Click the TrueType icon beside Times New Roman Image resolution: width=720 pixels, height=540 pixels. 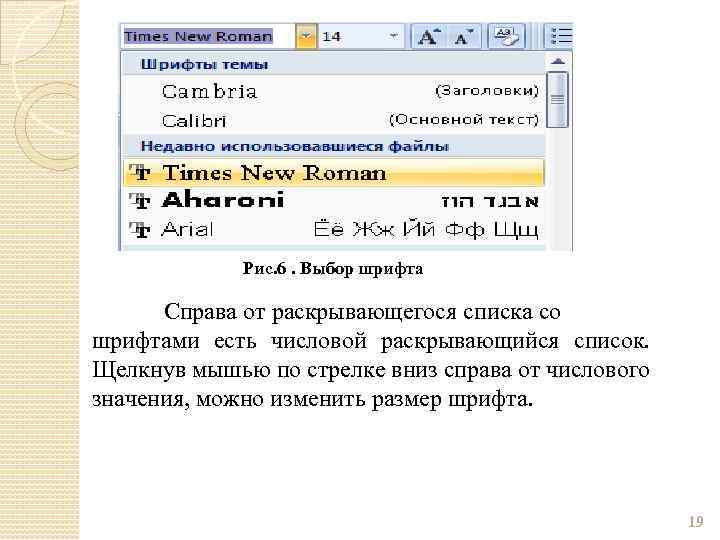139,173
